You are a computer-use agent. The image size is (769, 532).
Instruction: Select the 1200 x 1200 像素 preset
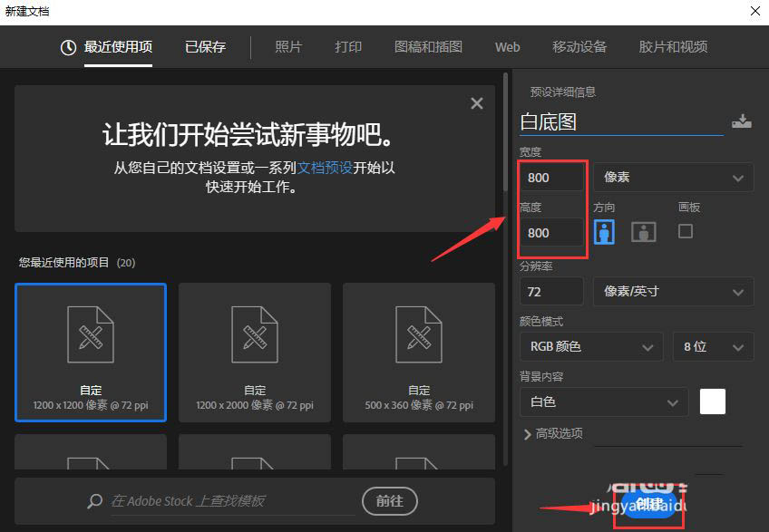(x=91, y=353)
